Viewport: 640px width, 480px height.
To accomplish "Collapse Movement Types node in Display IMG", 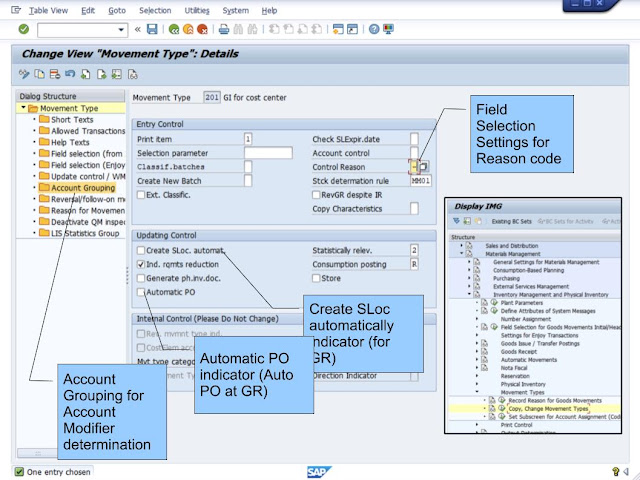I will 477,392.
